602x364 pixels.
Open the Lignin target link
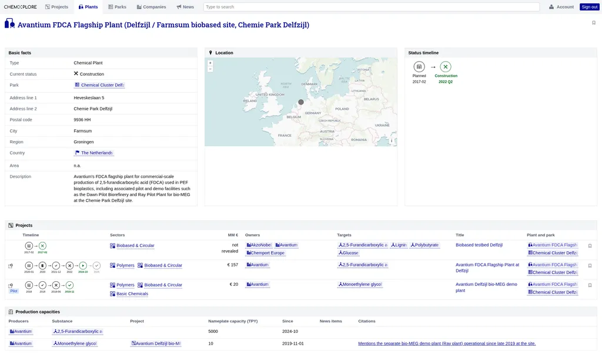(399, 245)
